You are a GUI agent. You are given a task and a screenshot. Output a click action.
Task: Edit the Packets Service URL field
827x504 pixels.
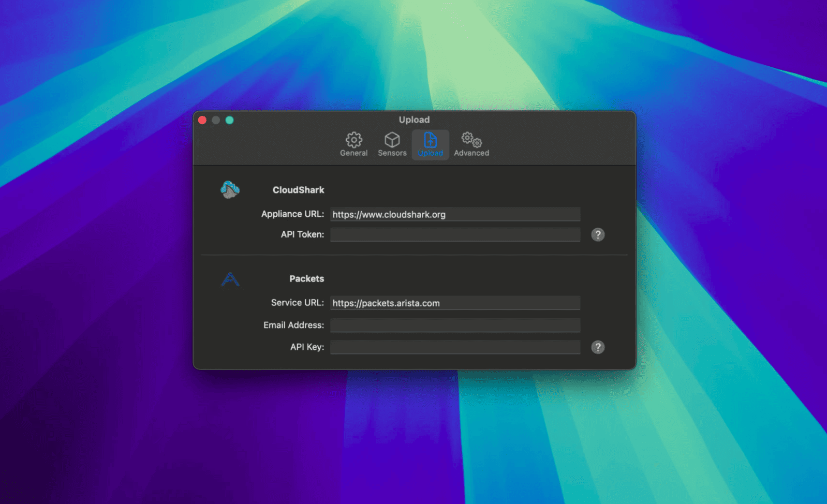click(455, 303)
